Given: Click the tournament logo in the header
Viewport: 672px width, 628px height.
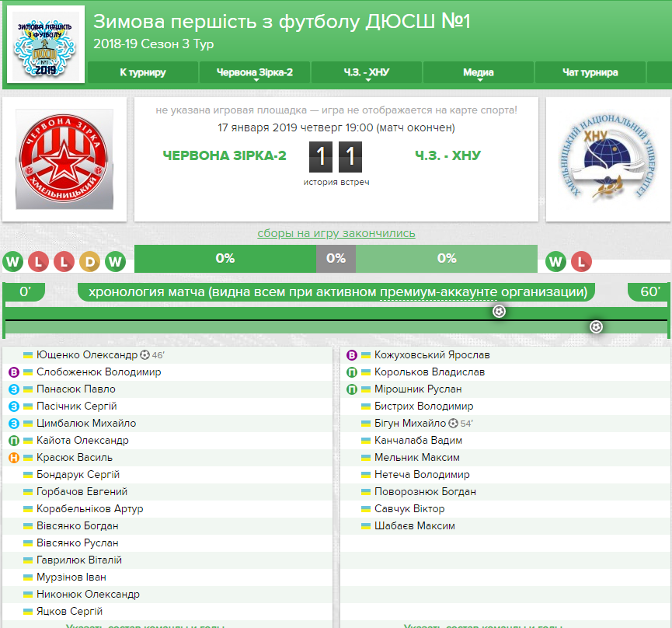Looking at the screenshot, I should pos(46,44).
